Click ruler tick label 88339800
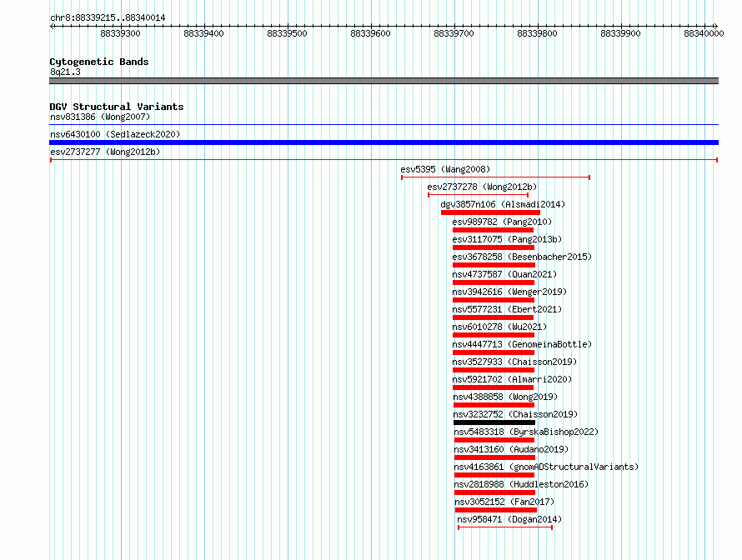This screenshot has height=560, width=742. click(537, 33)
